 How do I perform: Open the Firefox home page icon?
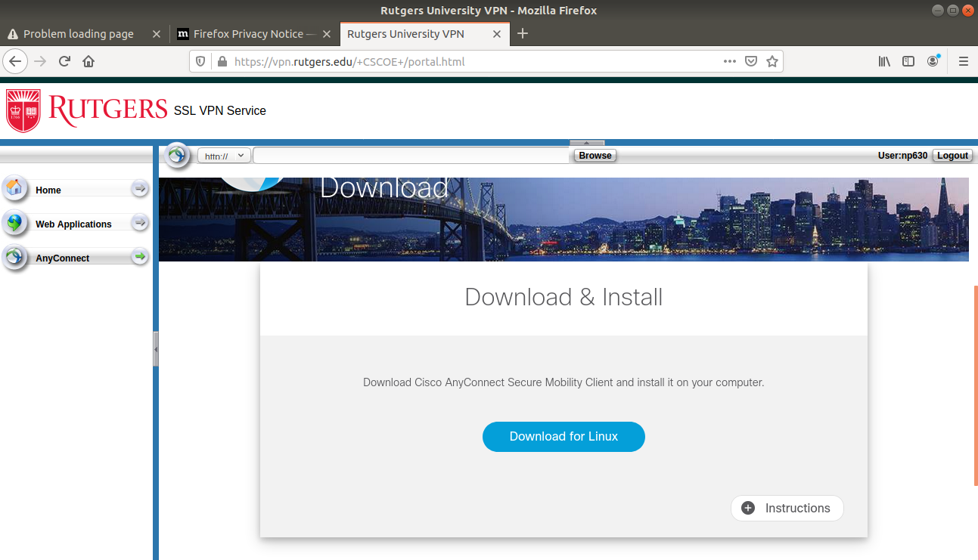[88, 61]
